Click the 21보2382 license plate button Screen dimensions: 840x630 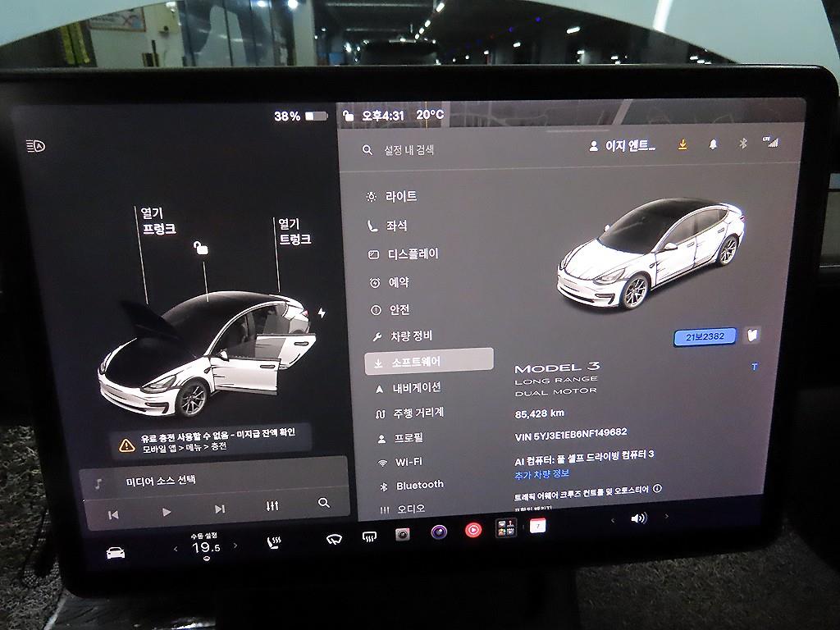click(x=705, y=337)
